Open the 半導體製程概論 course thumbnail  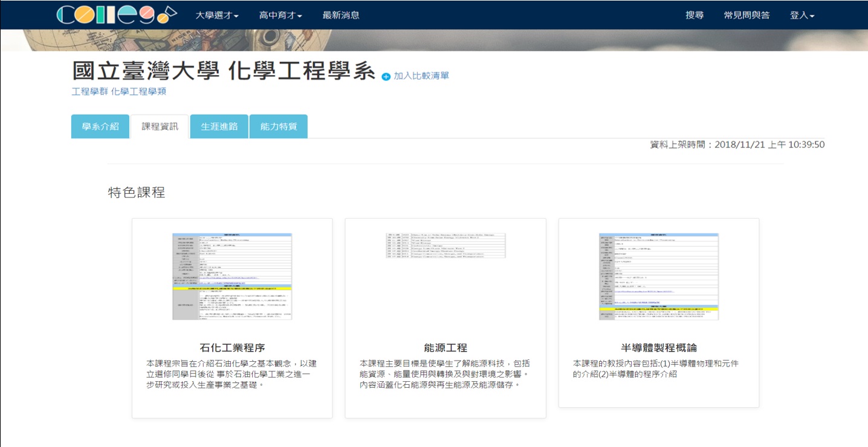click(659, 276)
